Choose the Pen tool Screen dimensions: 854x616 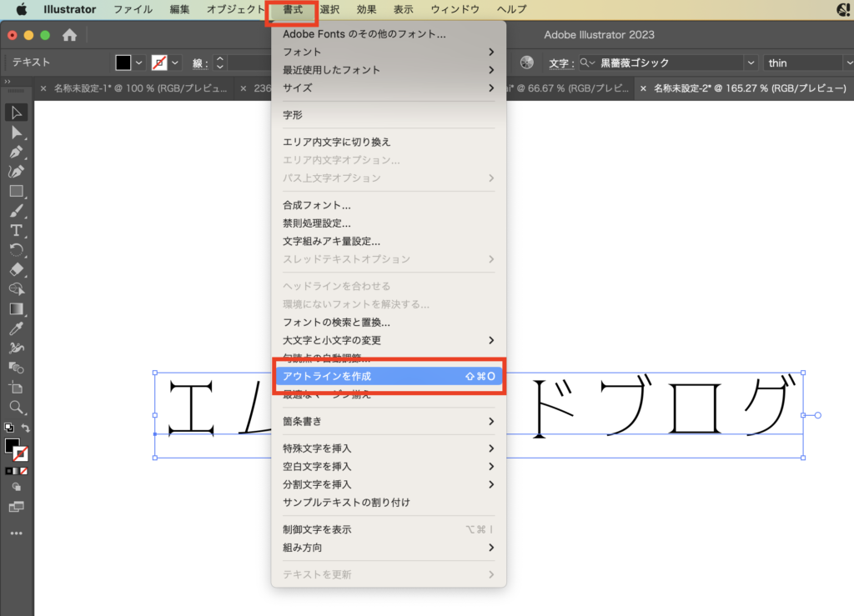click(x=17, y=152)
